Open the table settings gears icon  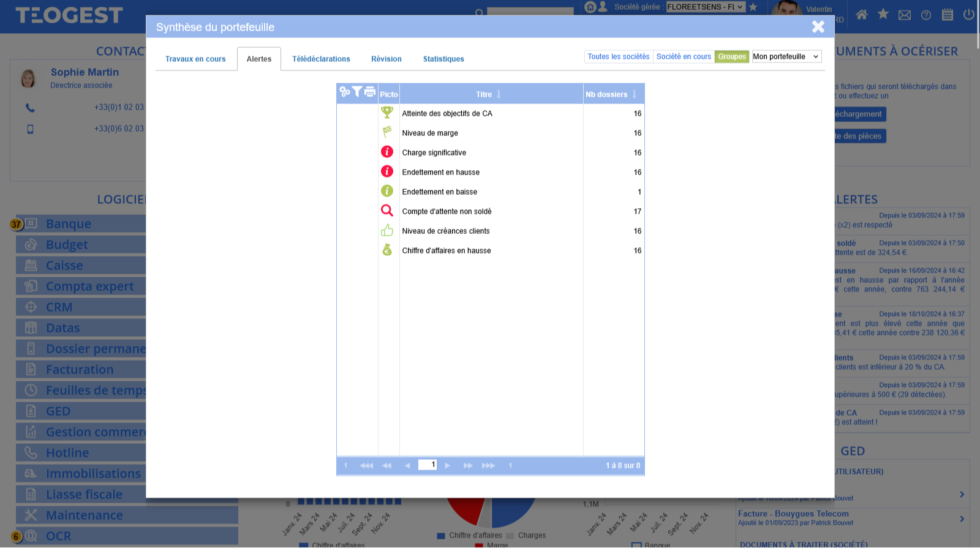(x=345, y=92)
